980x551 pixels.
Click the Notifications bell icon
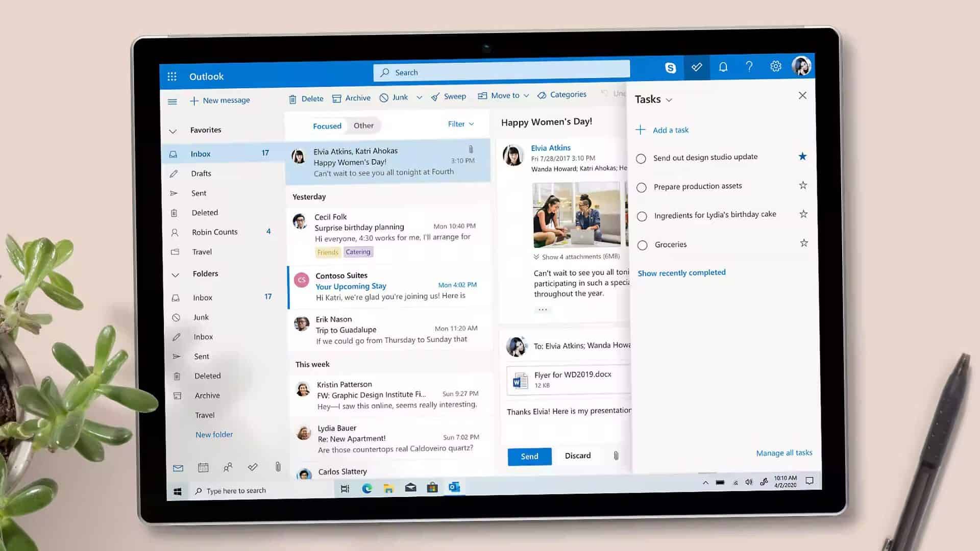pyautogui.click(x=723, y=67)
